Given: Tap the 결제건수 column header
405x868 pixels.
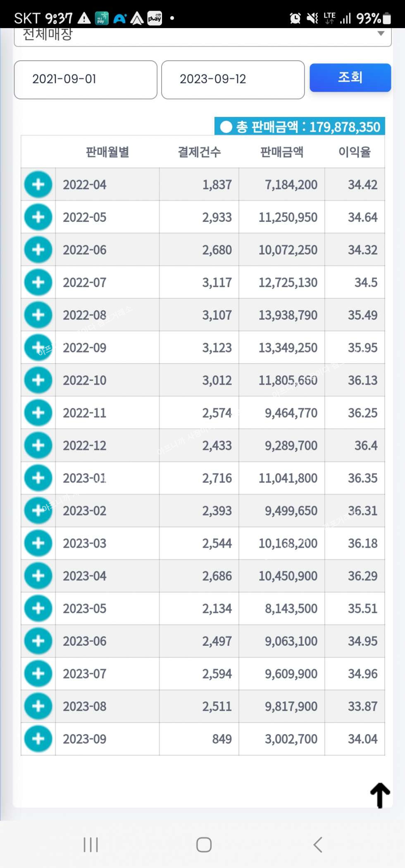Looking at the screenshot, I should pos(199,152).
